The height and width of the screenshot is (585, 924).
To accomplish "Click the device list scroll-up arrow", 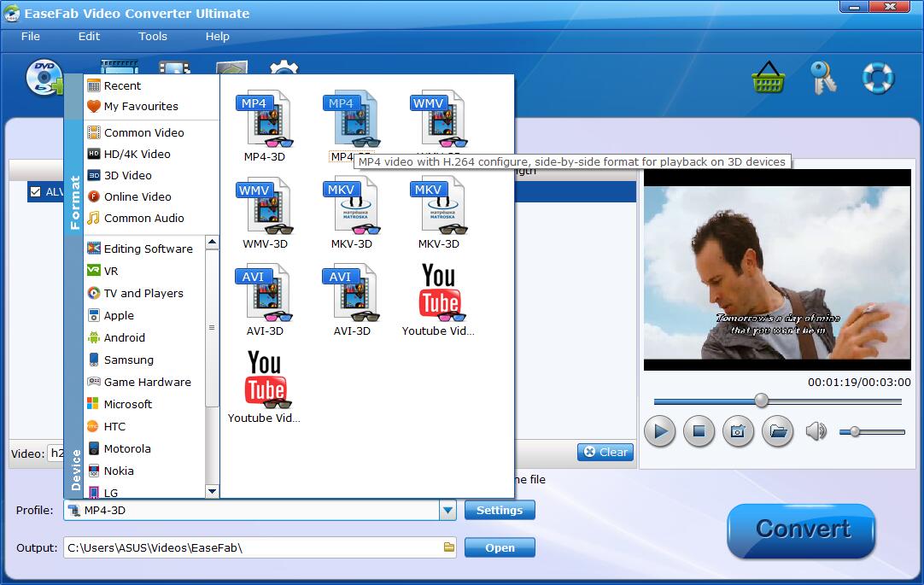I will (x=212, y=243).
